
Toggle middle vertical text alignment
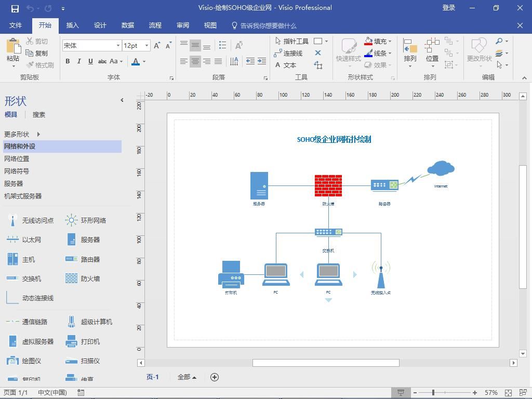pyautogui.click(x=195, y=45)
